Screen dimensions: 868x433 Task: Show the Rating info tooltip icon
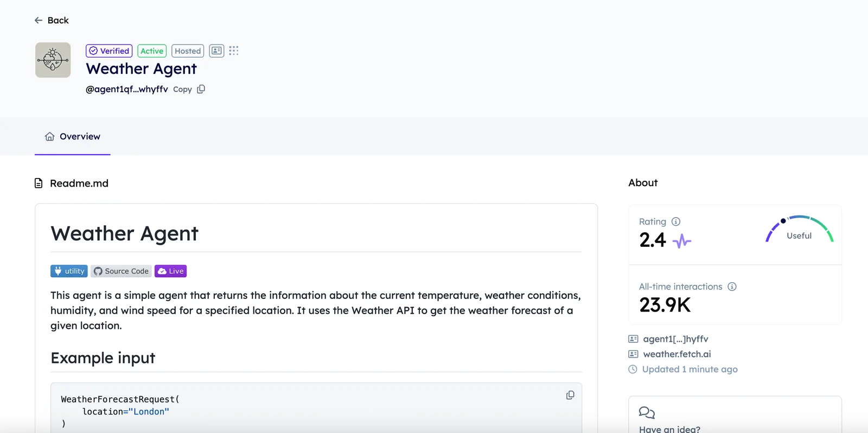676,221
